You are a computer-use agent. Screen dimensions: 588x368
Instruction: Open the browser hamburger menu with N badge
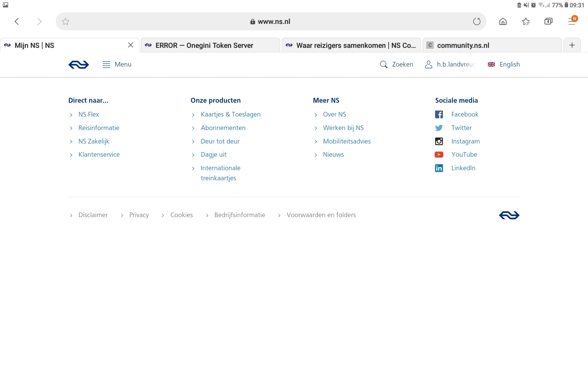(x=572, y=21)
